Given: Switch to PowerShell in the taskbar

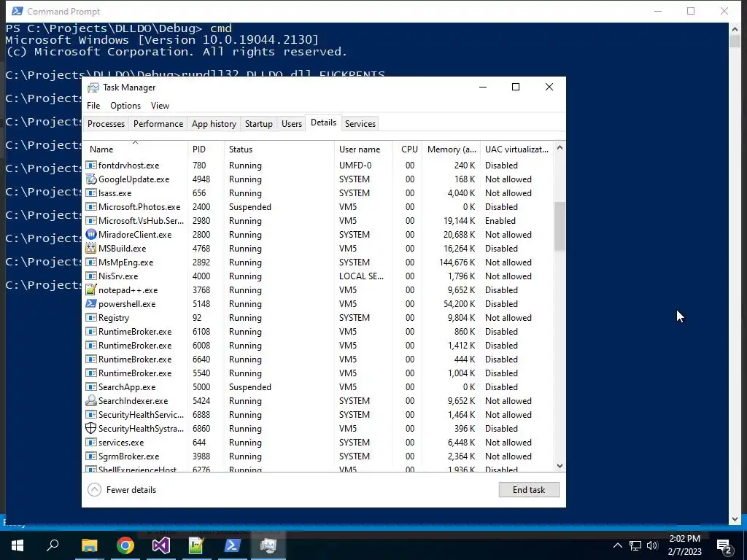Looking at the screenshot, I should pyautogui.click(x=233, y=545).
